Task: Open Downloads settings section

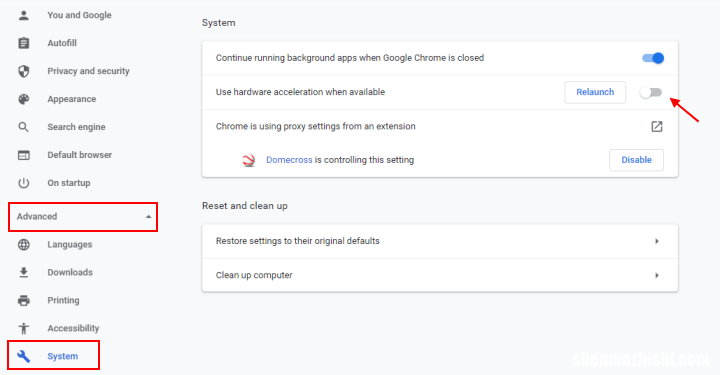Action: click(70, 273)
